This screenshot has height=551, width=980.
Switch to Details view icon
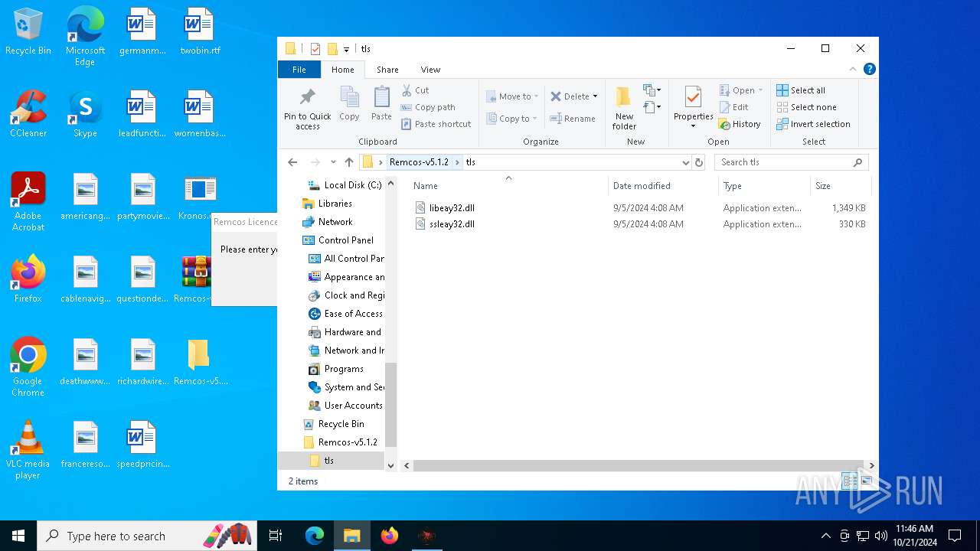point(849,481)
